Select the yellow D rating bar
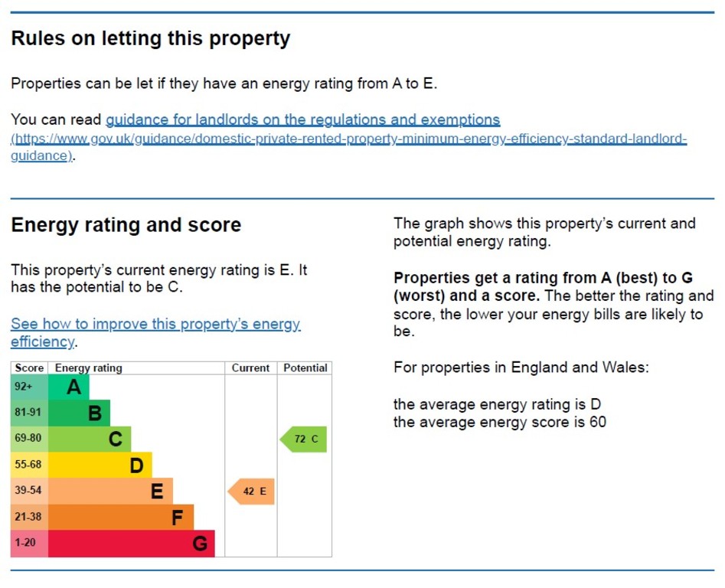Screen dimensions: 725x588 100,465
